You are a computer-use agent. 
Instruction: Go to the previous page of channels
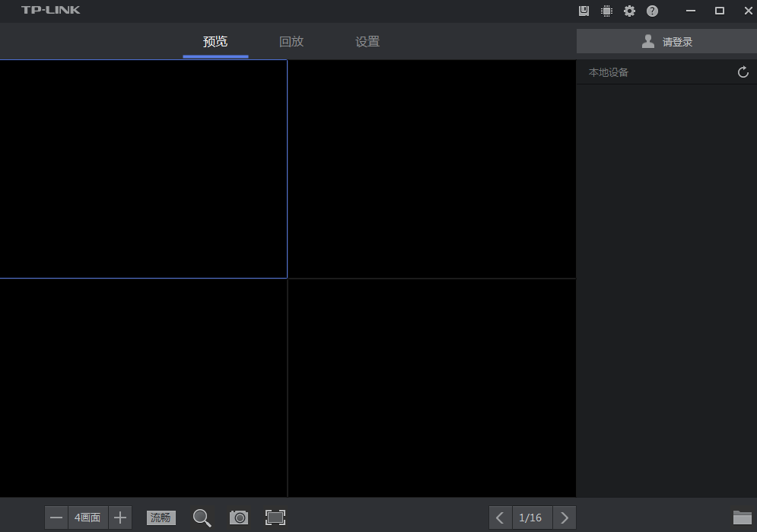point(500,518)
